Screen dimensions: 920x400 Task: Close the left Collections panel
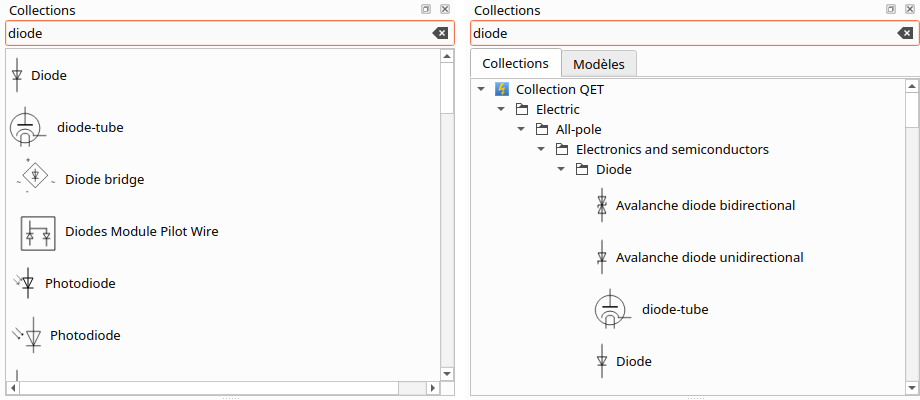click(445, 9)
